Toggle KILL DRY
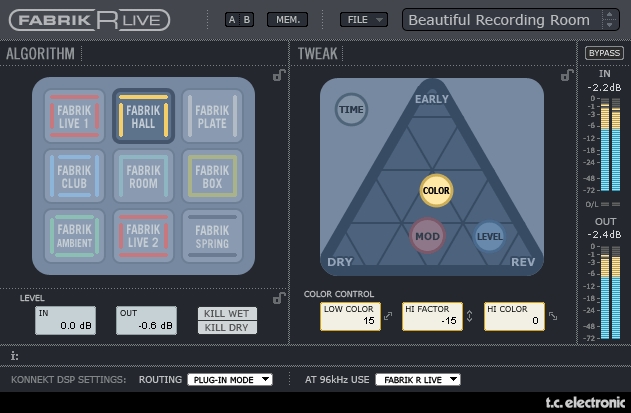The width and height of the screenshot is (631, 413). (x=227, y=327)
